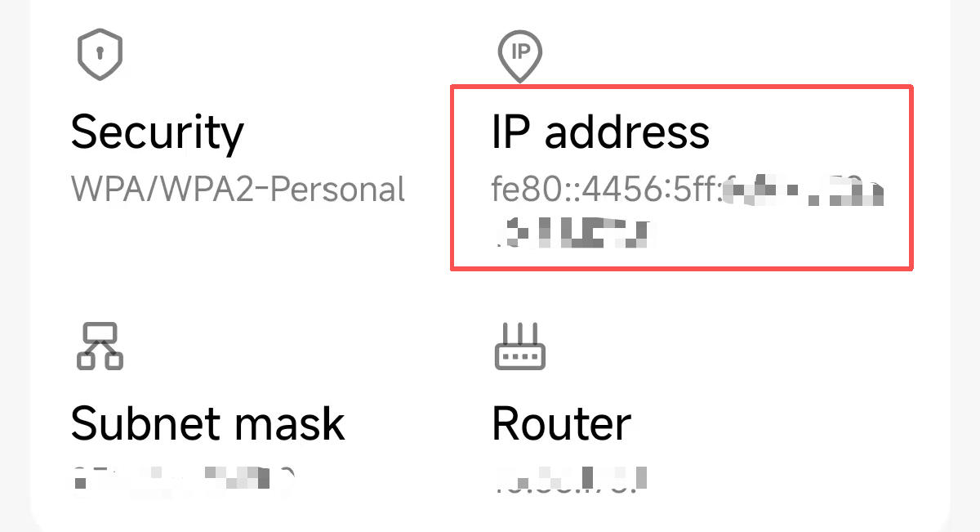The width and height of the screenshot is (980, 532).
Task: Select the second line of the IP address
Action: [x=572, y=233]
